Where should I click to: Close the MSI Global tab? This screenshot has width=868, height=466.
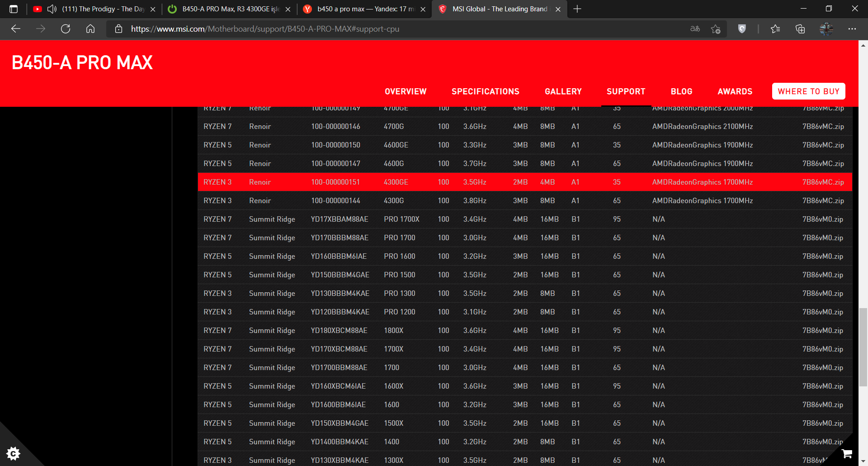[558, 9]
